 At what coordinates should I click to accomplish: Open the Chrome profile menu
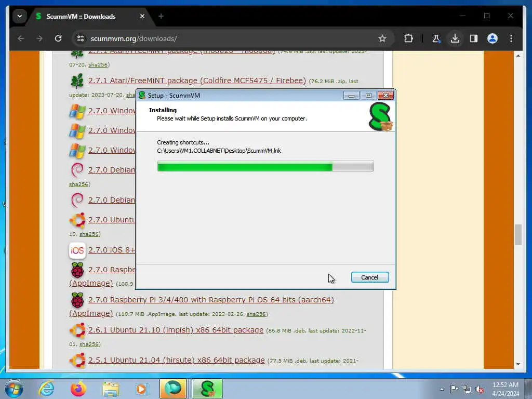point(493,38)
